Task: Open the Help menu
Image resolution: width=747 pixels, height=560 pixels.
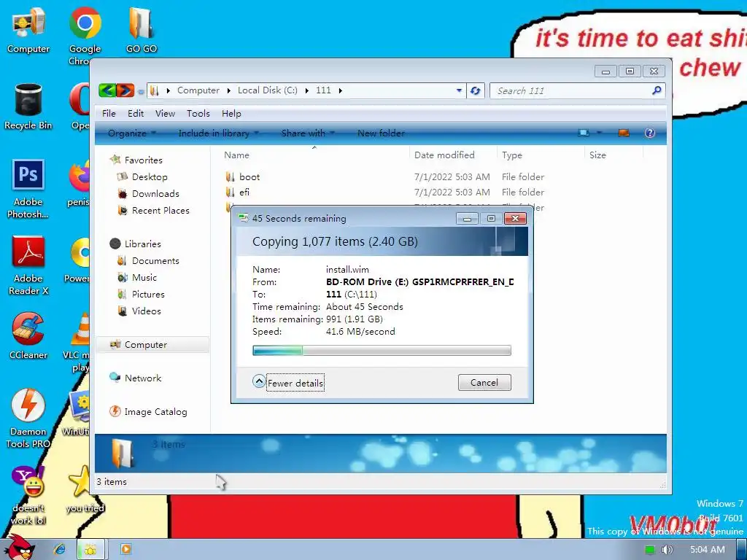Action: pos(231,113)
